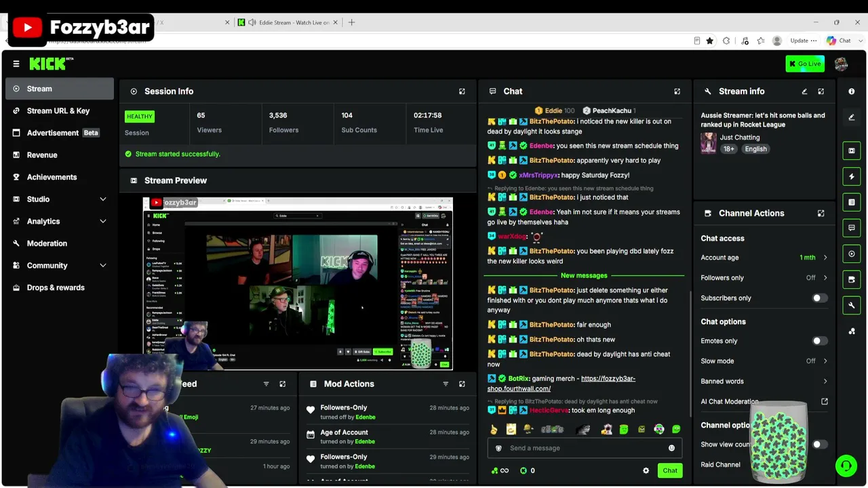Open the hamburger menu next to Kick logo

(16, 64)
